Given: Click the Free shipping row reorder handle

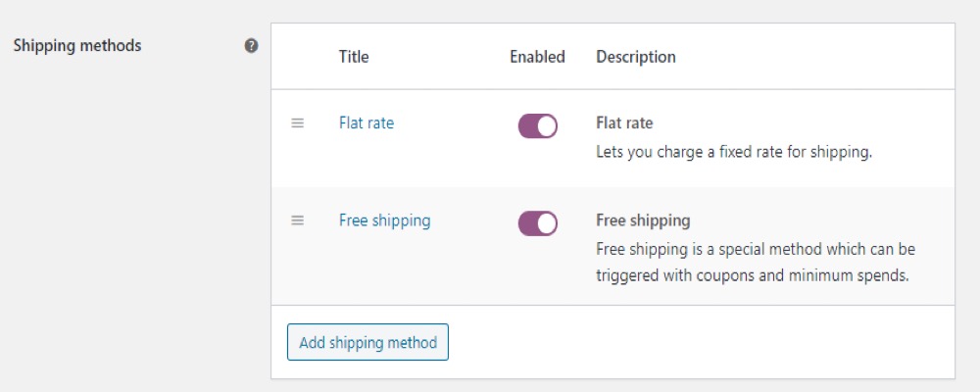Looking at the screenshot, I should coord(298,220).
